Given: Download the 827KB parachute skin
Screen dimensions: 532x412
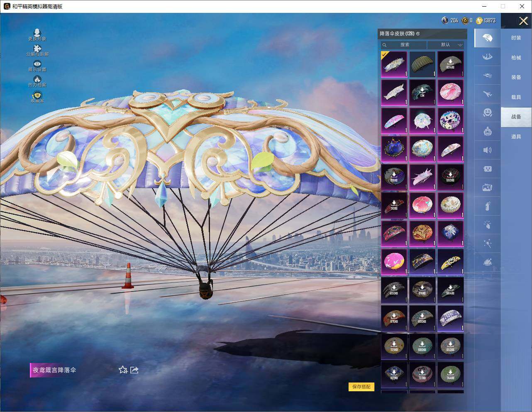Looking at the screenshot, I should pyautogui.click(x=394, y=375).
